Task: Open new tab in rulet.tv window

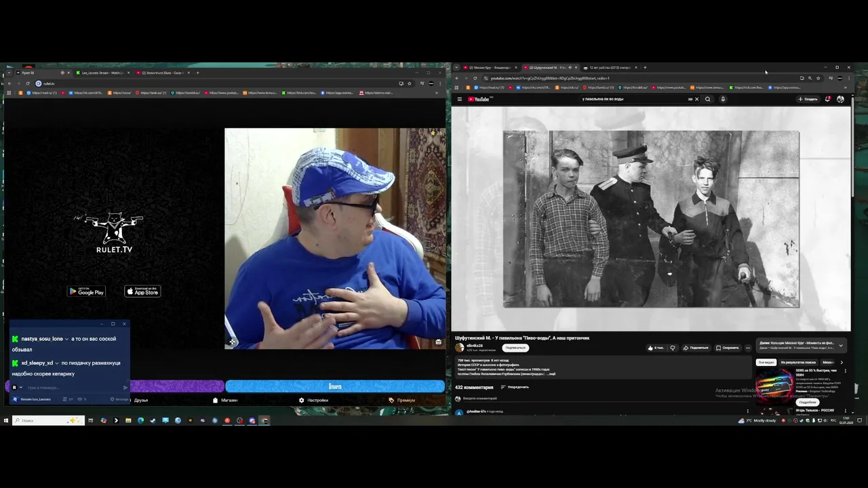Action: pos(197,73)
